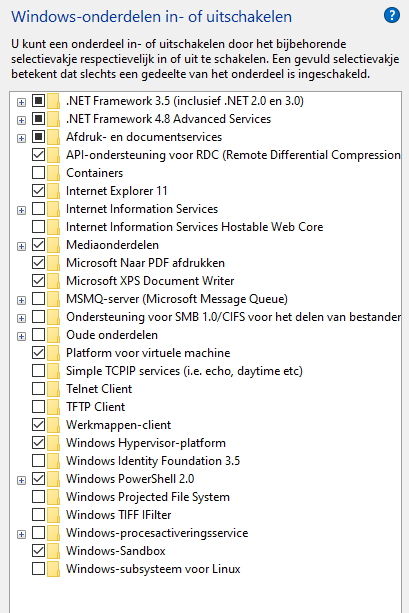Select Windows TIFF IFilter label

118,515
